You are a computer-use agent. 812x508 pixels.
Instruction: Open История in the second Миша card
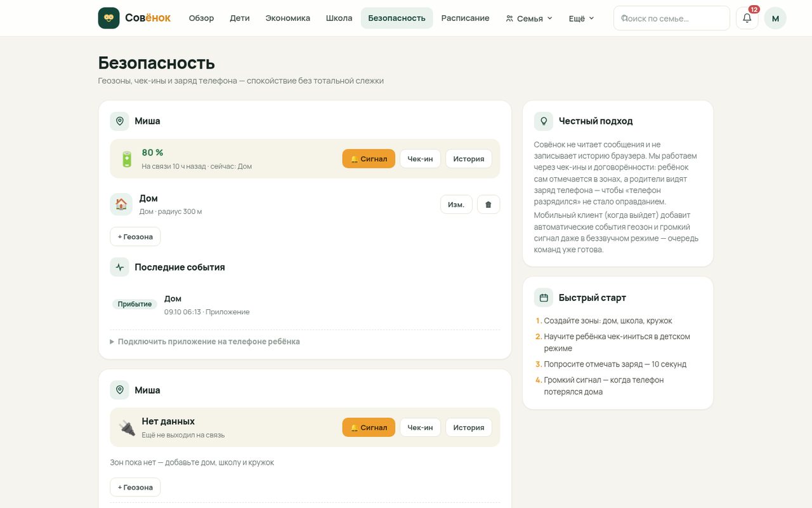pos(469,427)
